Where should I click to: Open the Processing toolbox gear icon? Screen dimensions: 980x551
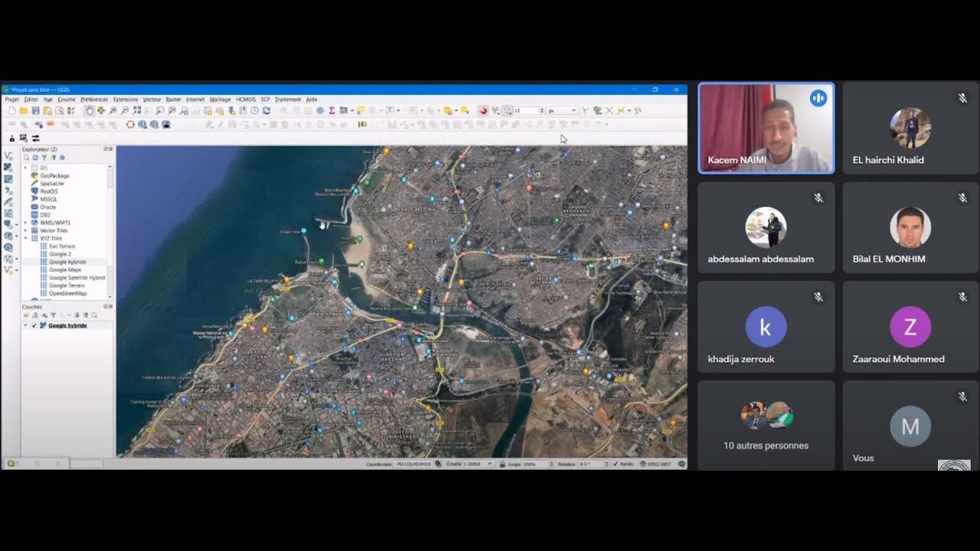point(319,111)
